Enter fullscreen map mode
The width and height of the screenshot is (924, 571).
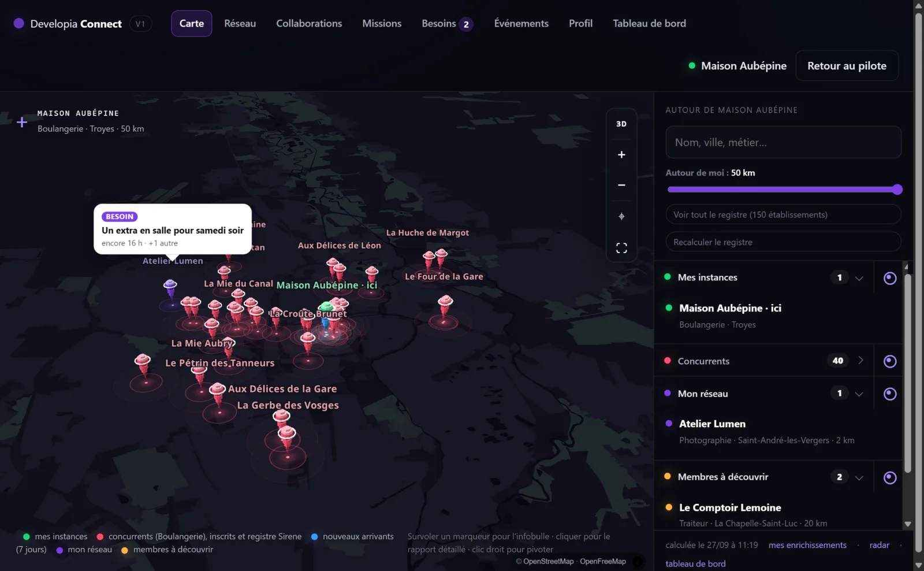621,248
